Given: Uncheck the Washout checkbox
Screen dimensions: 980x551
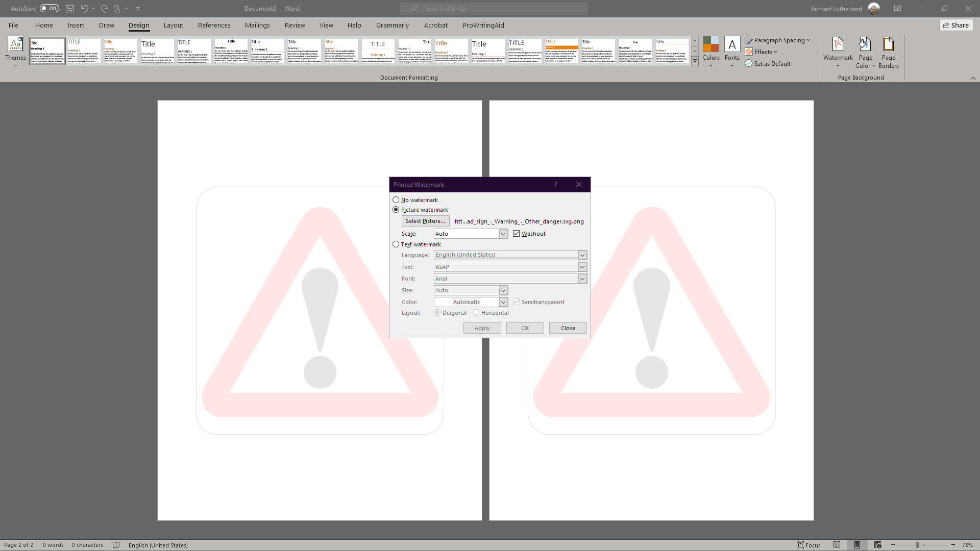Looking at the screenshot, I should 517,233.
